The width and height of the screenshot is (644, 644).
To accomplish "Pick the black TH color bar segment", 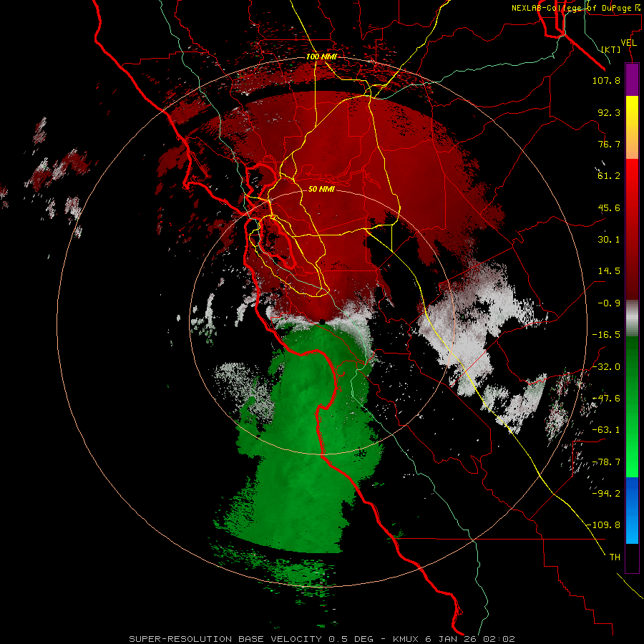I will click(632, 557).
